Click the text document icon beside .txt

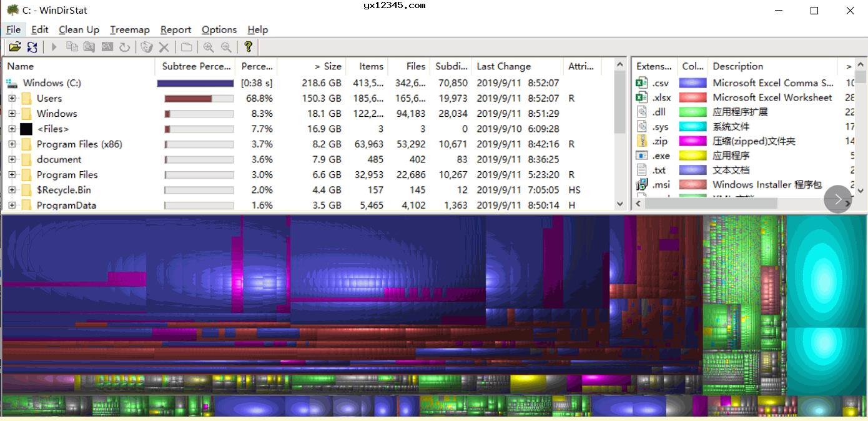[641, 170]
